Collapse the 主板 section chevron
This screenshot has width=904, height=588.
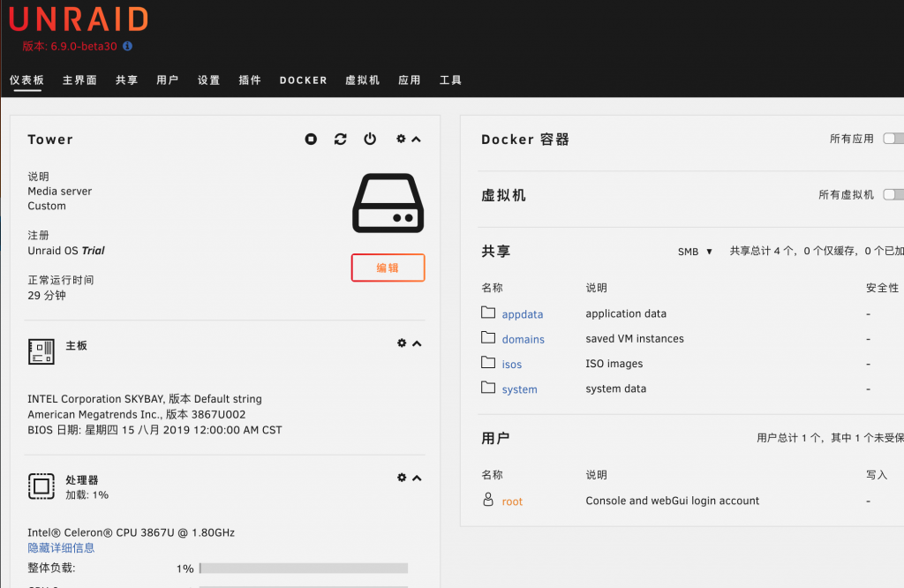point(417,343)
